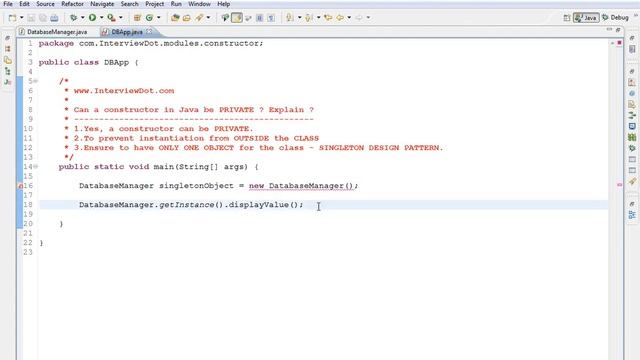The height and width of the screenshot is (360, 640).
Task: Open the Source menu
Action: click(x=45, y=4)
